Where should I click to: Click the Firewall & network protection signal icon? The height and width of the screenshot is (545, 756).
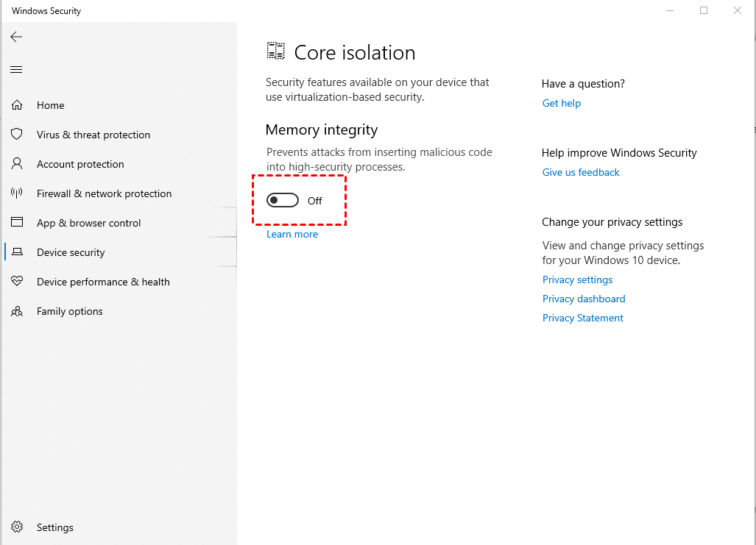point(17,193)
